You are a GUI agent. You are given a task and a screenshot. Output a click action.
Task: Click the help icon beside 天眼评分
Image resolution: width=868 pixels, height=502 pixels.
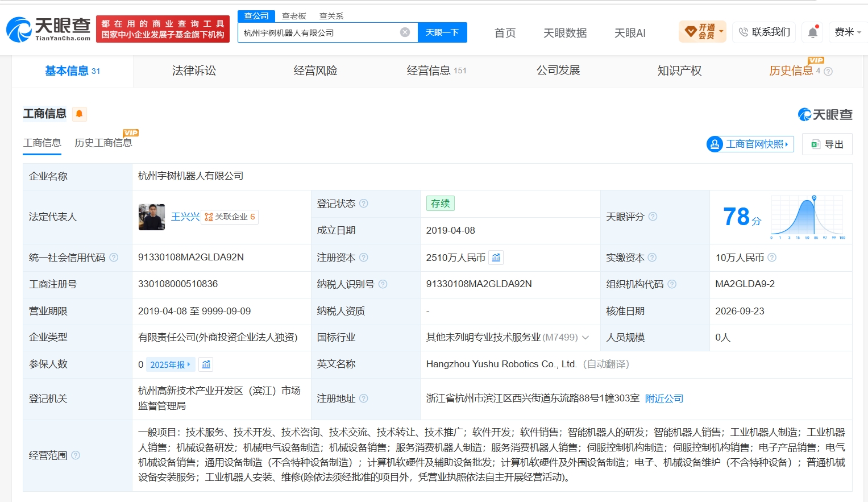click(x=653, y=217)
